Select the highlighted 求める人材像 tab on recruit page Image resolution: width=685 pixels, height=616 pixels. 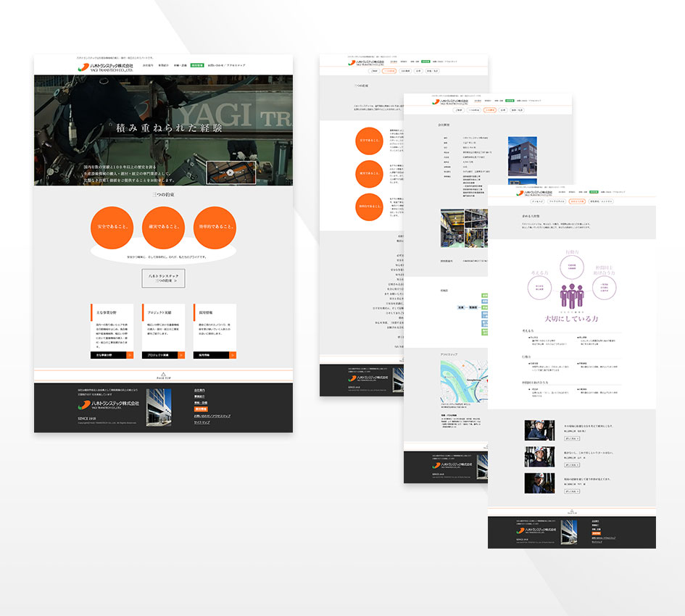click(x=577, y=201)
